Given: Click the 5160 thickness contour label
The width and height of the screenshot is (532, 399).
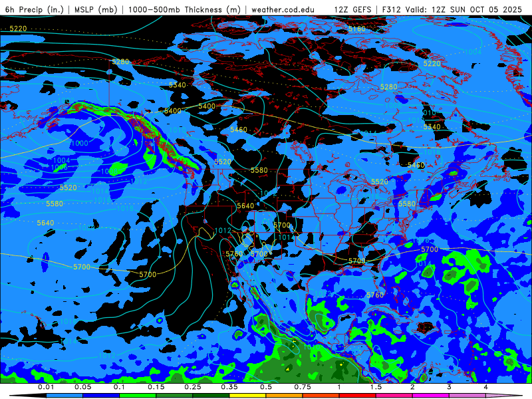Looking at the screenshot, I should tap(357, 29).
